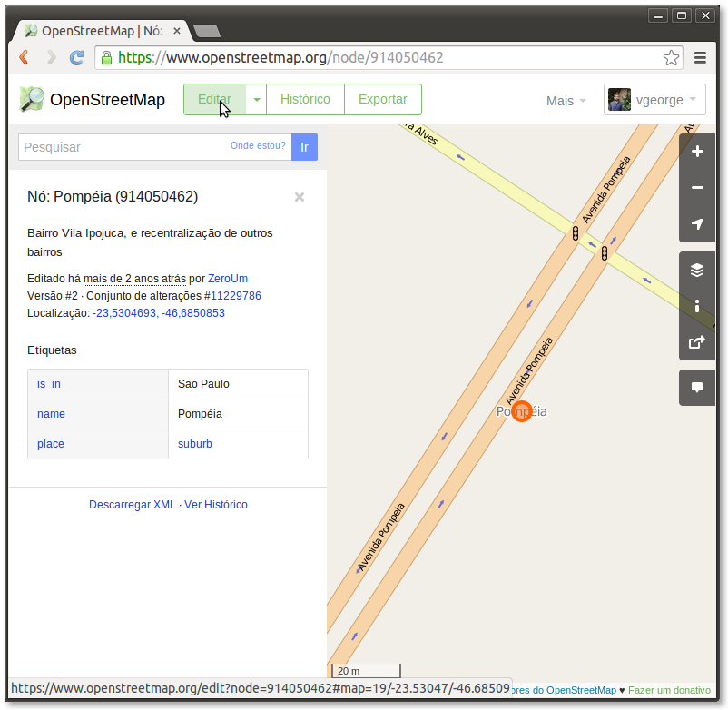This screenshot has width=728, height=710.
Task: Add a note to the map
Action: click(697, 388)
